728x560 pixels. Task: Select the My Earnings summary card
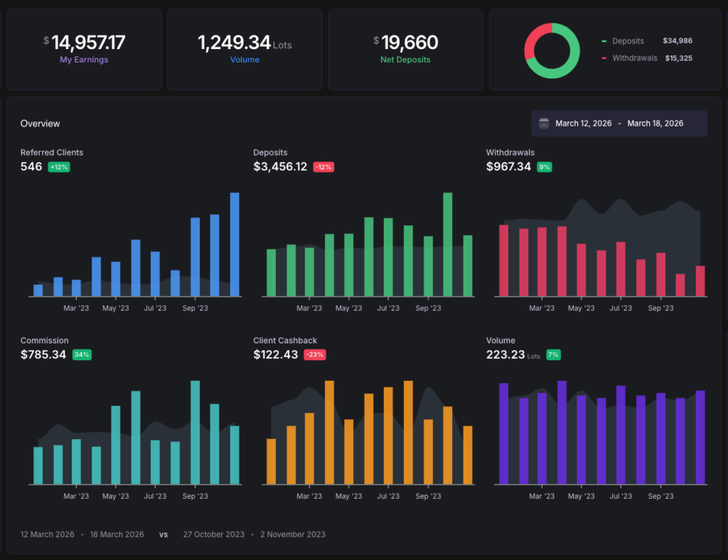click(x=84, y=50)
